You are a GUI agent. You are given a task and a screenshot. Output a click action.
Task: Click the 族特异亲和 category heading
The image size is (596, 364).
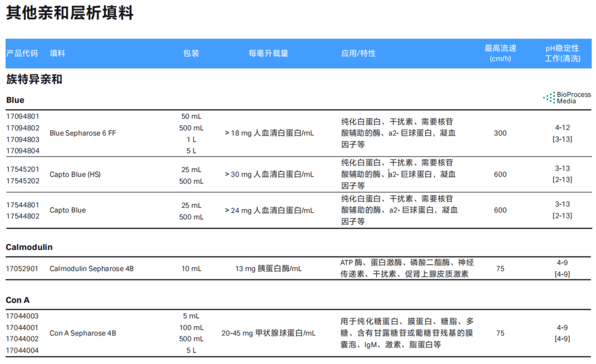[34, 79]
